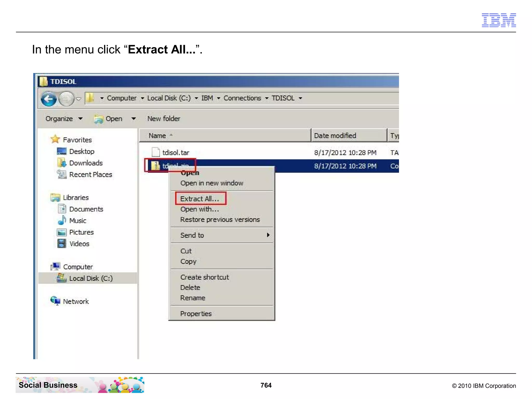Click the Computer icon in navigation pane
The width and height of the screenshot is (532, 399).
coord(55,266)
